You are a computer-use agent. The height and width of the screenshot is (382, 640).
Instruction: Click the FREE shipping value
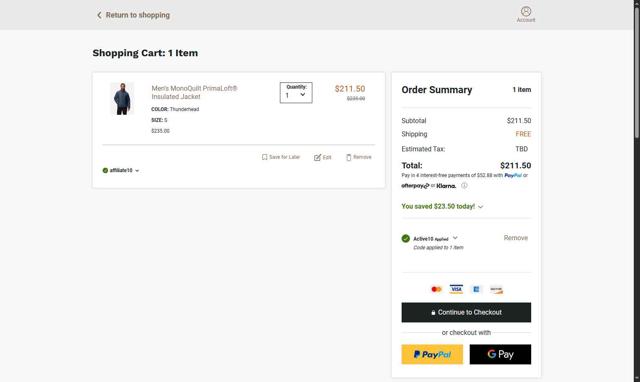click(523, 134)
